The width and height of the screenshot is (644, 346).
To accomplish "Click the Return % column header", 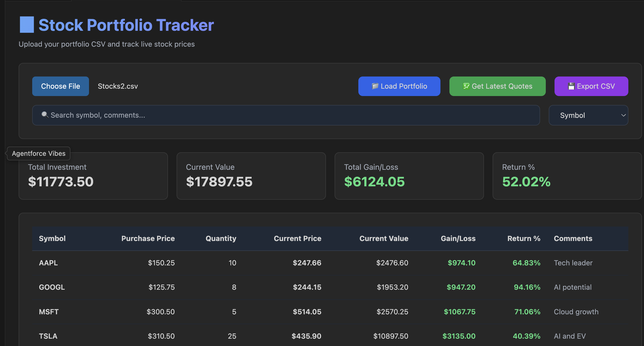I will [523, 238].
